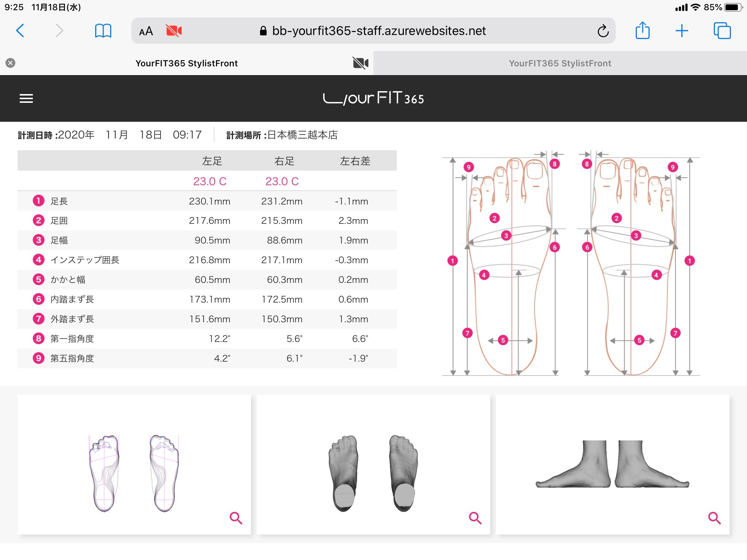Close the first YourFIT365 tab
747x560 pixels.
tap(11, 63)
